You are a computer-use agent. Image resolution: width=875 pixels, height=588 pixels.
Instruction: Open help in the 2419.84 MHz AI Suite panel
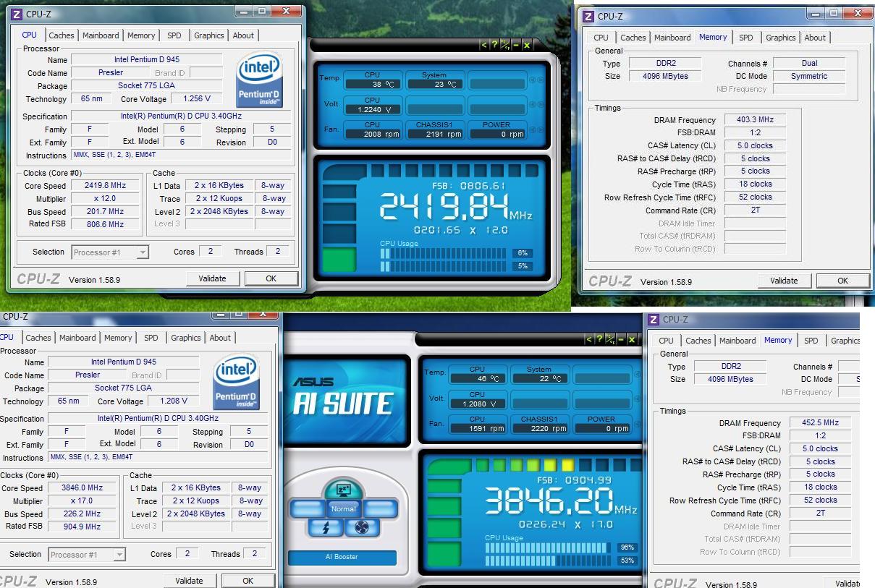coord(495,45)
